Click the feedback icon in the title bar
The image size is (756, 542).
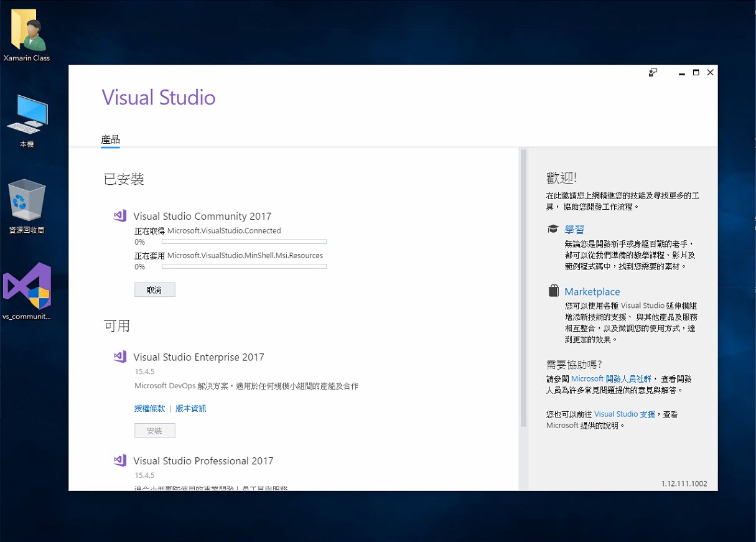point(653,72)
